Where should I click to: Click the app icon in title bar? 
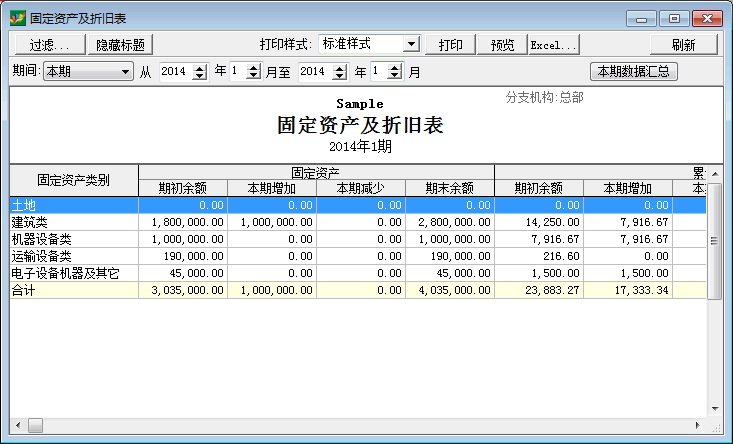(17, 18)
